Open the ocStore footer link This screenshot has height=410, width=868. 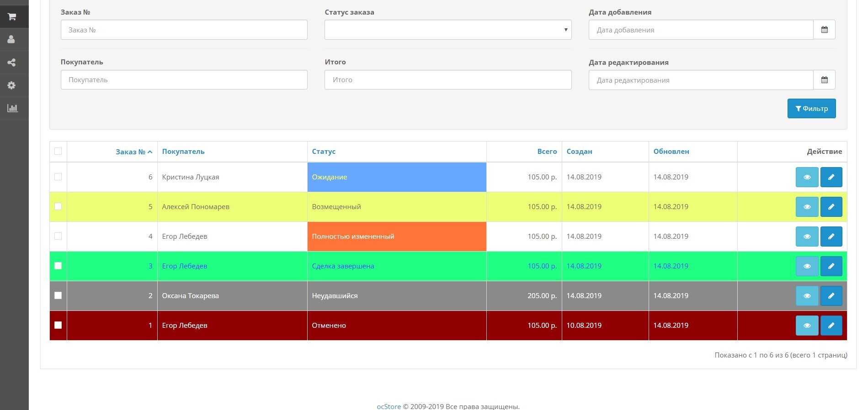coord(389,406)
